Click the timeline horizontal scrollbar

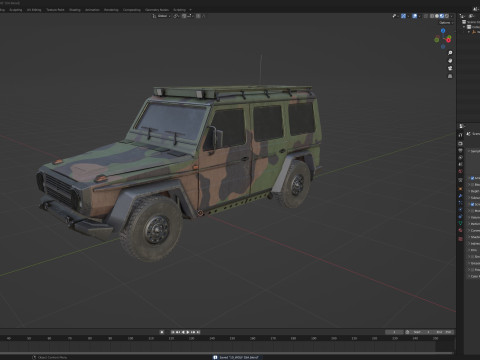click(x=227, y=352)
